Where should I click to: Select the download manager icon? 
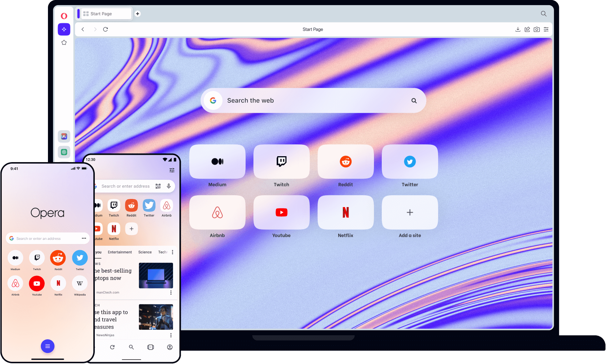pyautogui.click(x=518, y=29)
